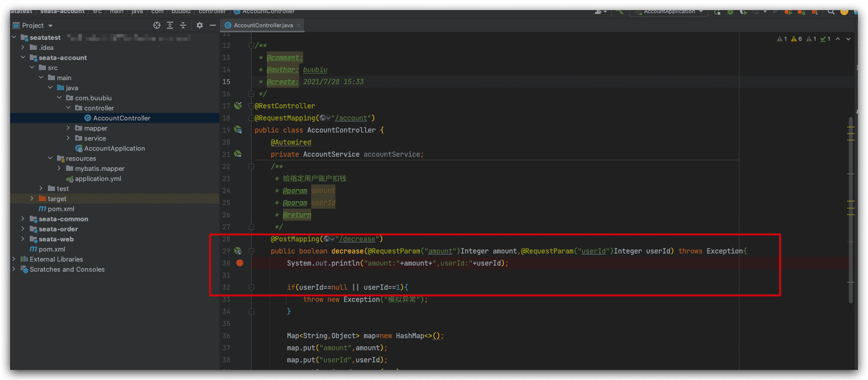Expand all in Project panel
This screenshot has width=868, height=380.
(170, 25)
